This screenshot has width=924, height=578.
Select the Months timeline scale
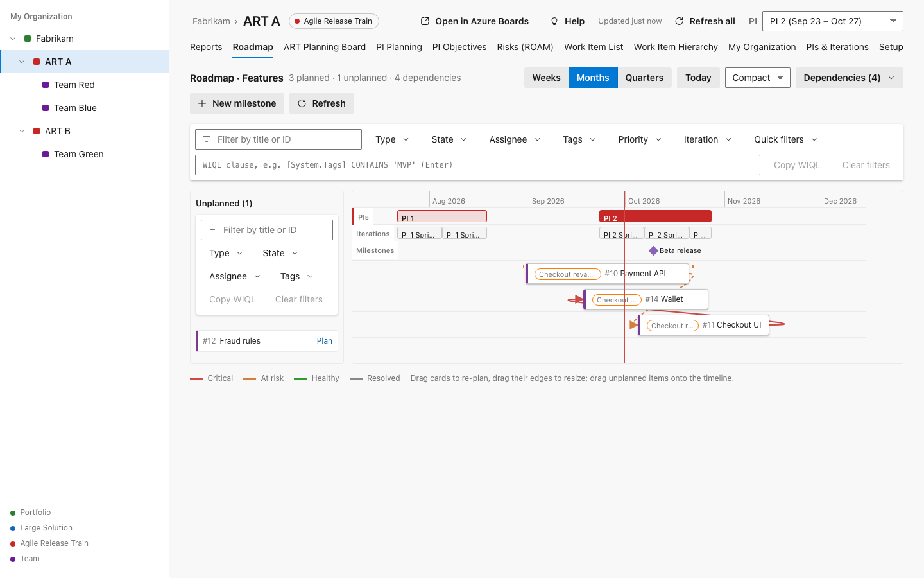pyautogui.click(x=593, y=78)
